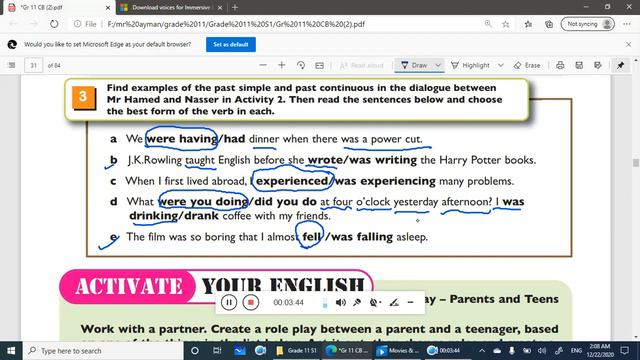Switch to Download voices for Immersive tab

coord(171,7)
